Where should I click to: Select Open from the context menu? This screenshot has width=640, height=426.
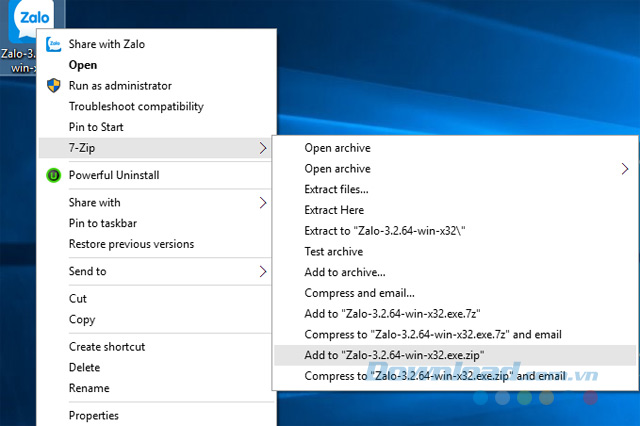83,65
